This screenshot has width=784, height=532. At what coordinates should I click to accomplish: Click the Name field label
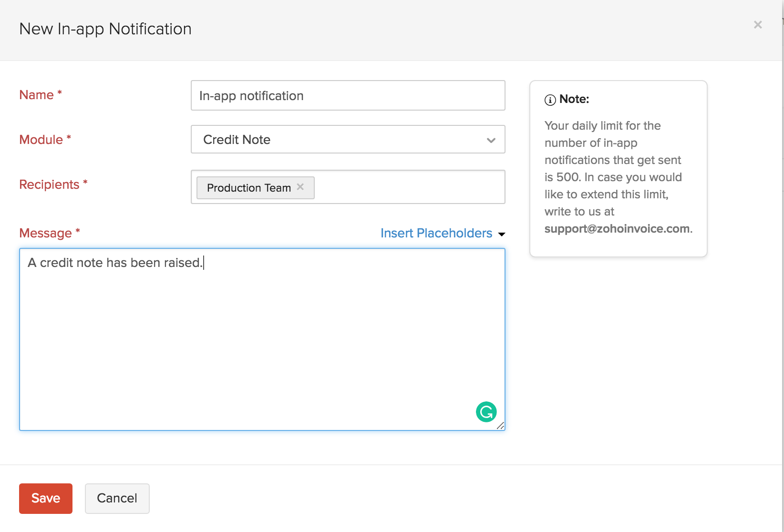[x=36, y=95]
